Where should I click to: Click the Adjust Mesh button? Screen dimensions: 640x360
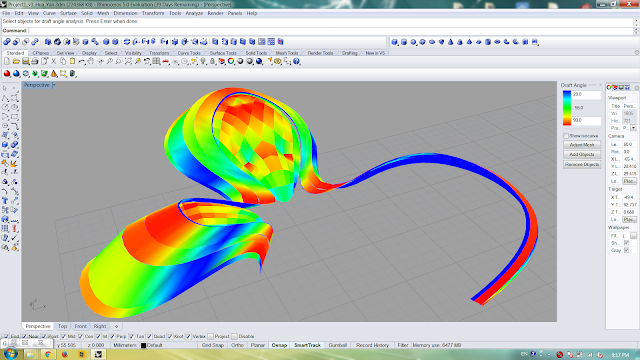click(582, 145)
